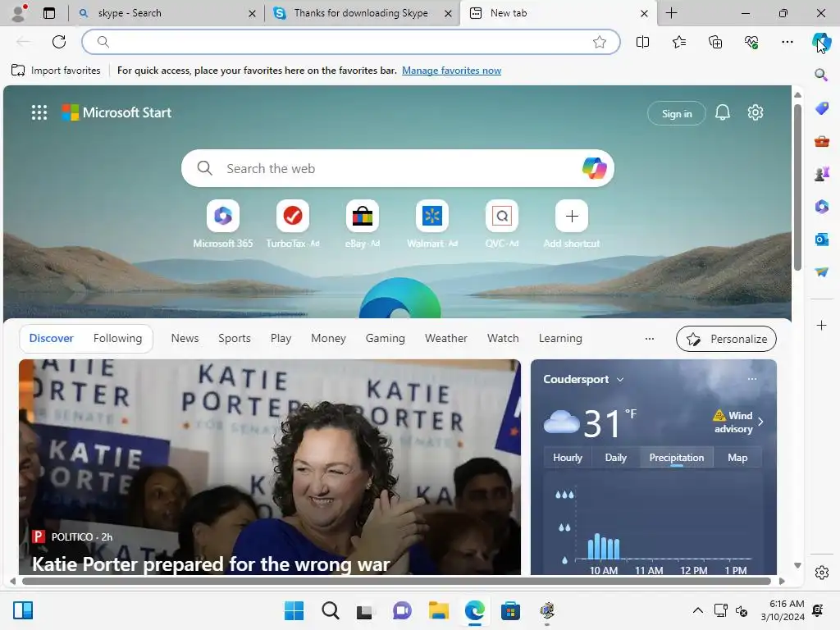
Task: Show hidden system tray icons chevron
Action: click(x=697, y=610)
